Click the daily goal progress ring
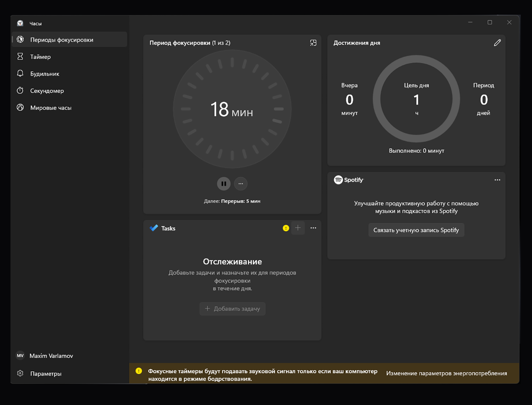 [x=416, y=99]
